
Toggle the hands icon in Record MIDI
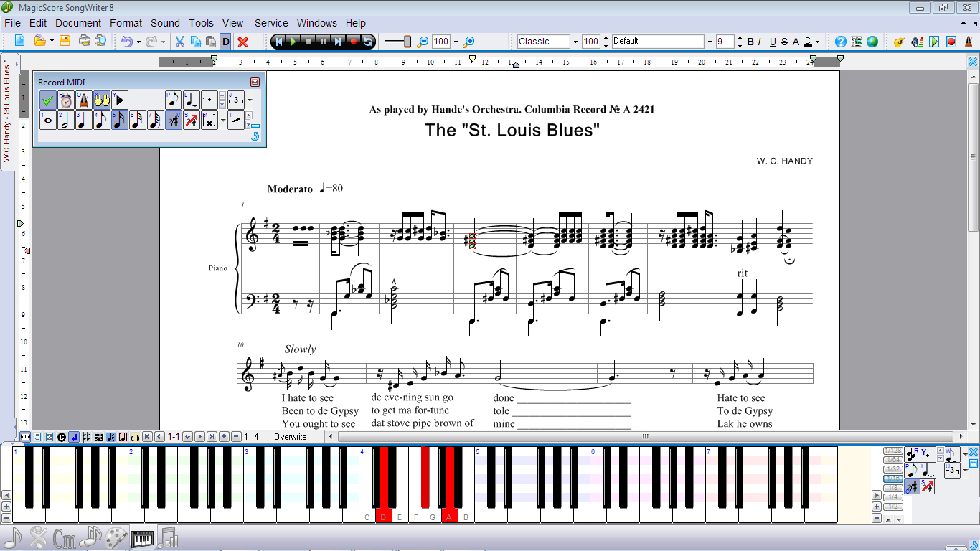pyautogui.click(x=101, y=100)
